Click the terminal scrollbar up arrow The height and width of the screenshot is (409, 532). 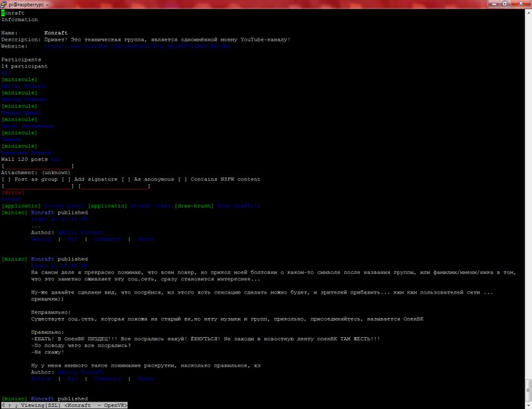click(x=529, y=13)
